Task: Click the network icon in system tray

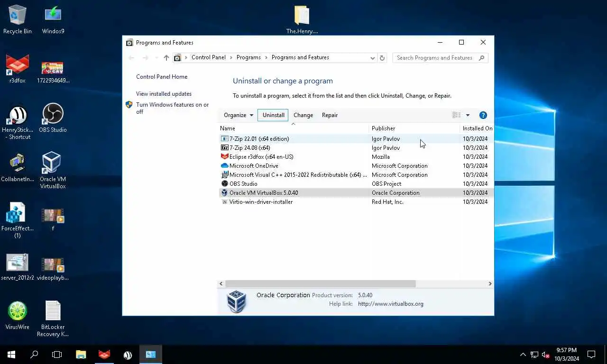Action: [534, 355]
